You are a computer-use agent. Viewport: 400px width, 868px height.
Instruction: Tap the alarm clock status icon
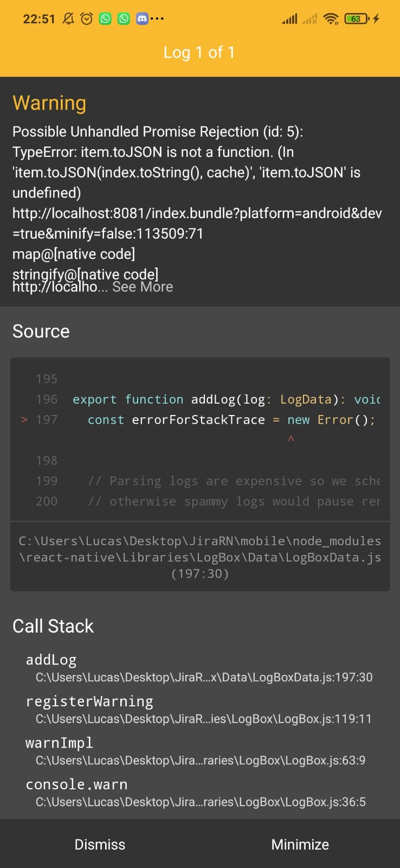pos(87,19)
